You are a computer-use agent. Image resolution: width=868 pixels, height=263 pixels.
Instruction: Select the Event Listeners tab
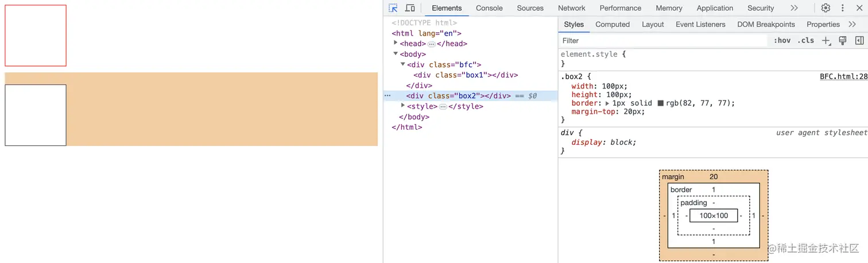click(x=700, y=24)
